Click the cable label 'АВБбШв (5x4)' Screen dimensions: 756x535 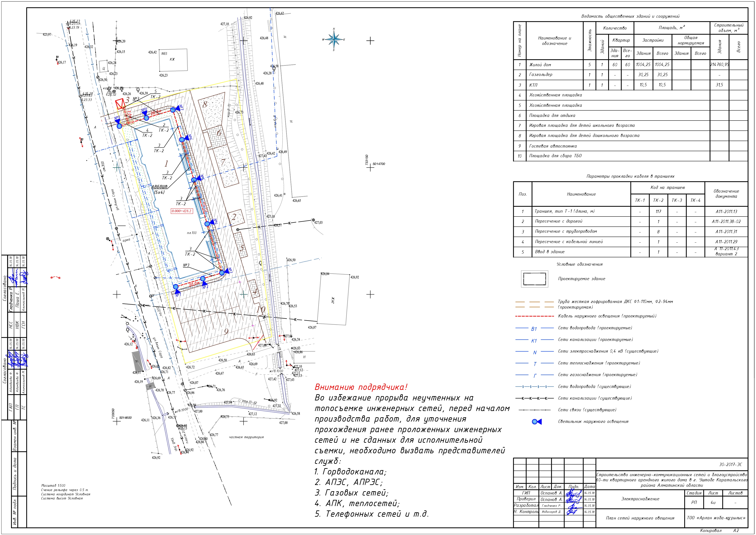[159, 189]
